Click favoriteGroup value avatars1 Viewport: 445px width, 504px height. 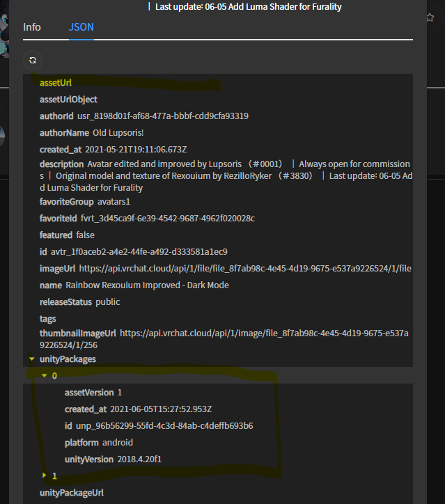coord(114,202)
